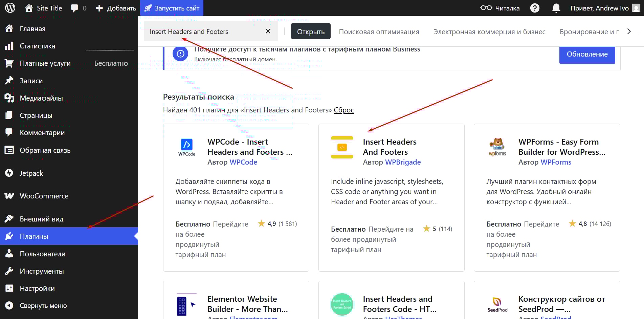
Task: Click the Инструменты wrench icon
Action: click(x=9, y=271)
